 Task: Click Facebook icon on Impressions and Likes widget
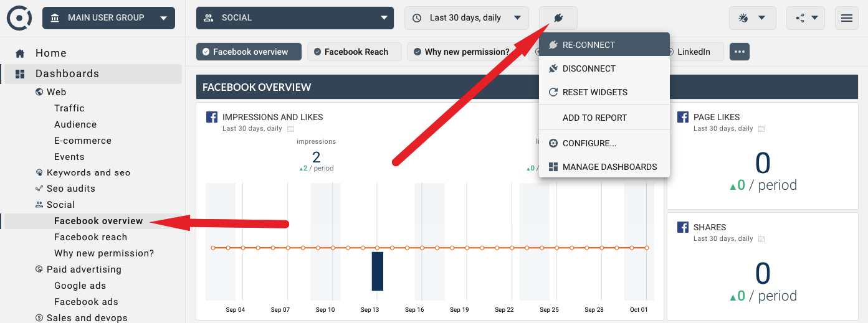click(211, 117)
